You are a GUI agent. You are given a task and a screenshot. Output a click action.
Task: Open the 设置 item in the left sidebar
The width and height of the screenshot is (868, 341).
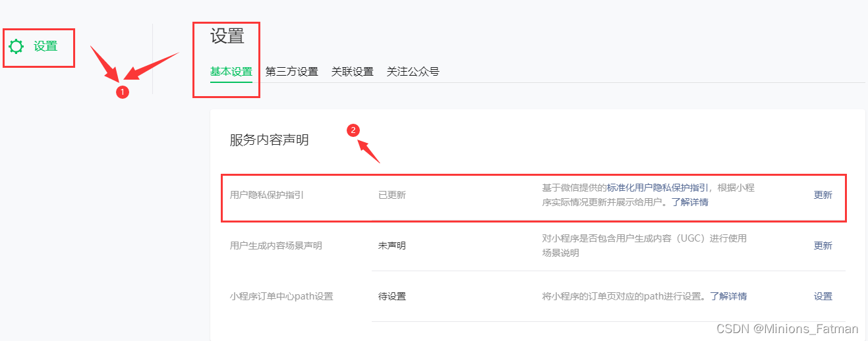[45, 47]
